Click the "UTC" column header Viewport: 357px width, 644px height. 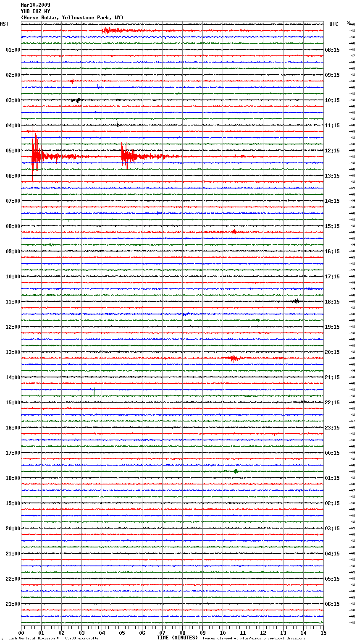[334, 24]
